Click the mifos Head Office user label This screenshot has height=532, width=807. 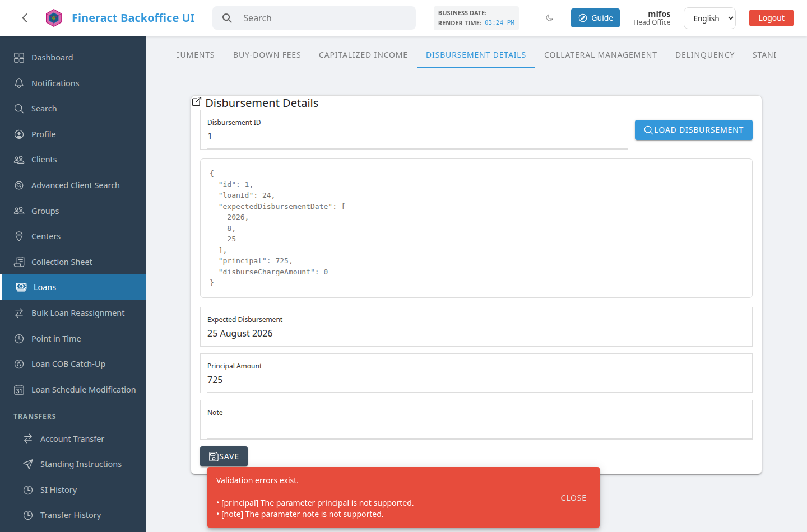point(652,18)
